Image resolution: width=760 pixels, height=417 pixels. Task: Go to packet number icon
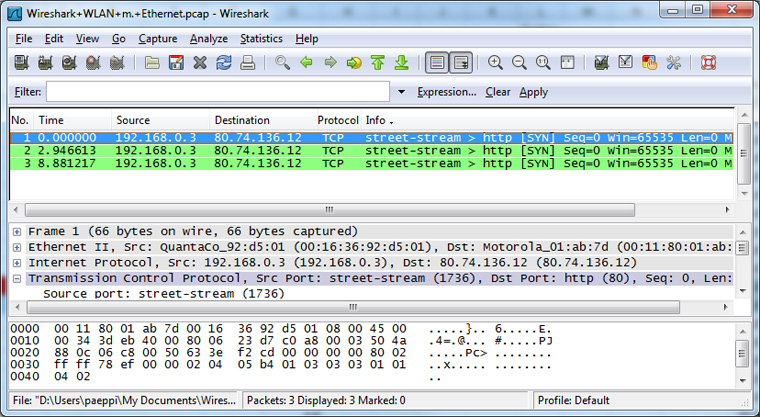[354, 63]
